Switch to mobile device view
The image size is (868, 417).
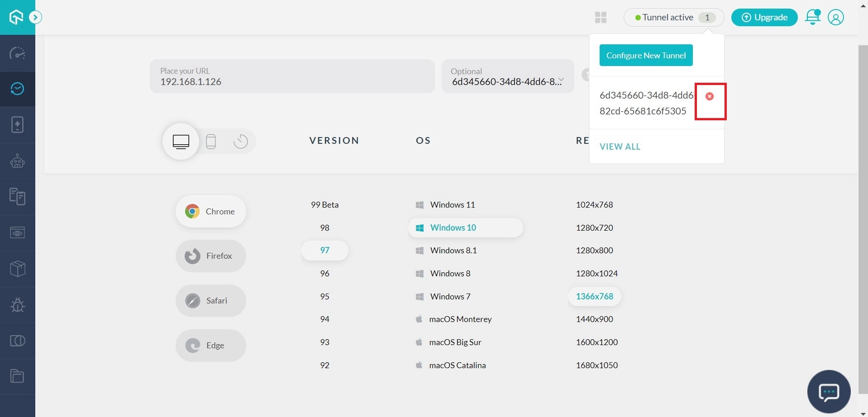point(211,142)
